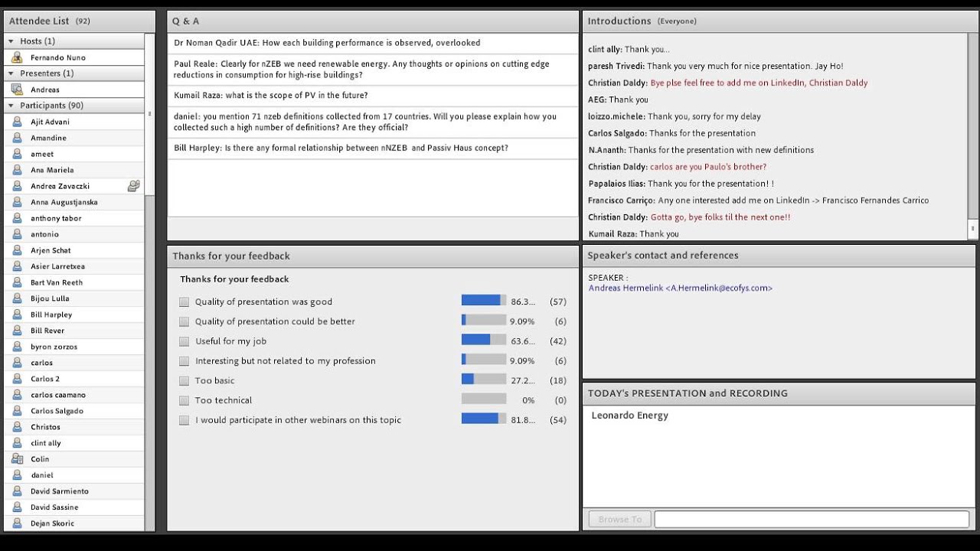Select the 'Too basic' checkbox
Screen dimensions: 980x551
184,380
